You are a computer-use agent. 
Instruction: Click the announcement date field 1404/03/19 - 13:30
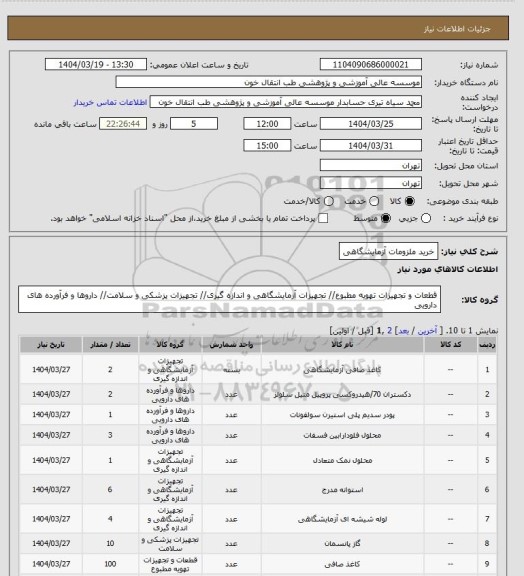tap(96, 65)
